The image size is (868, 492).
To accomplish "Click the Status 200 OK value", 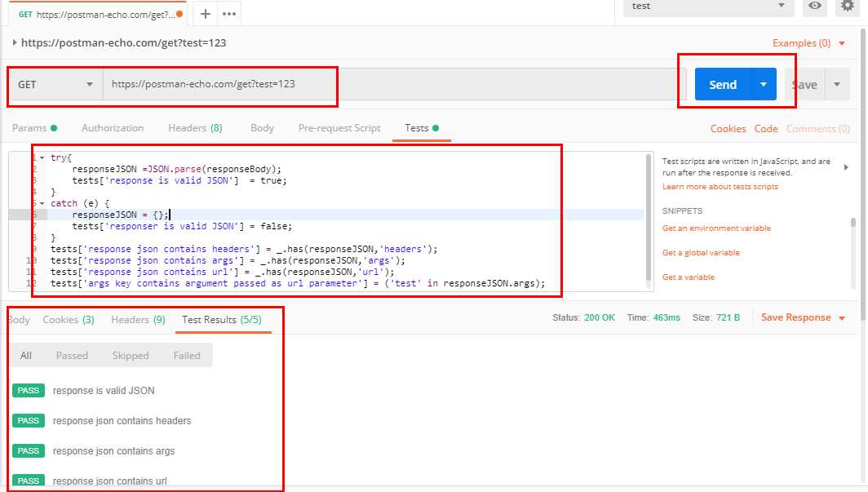I will tap(600, 317).
